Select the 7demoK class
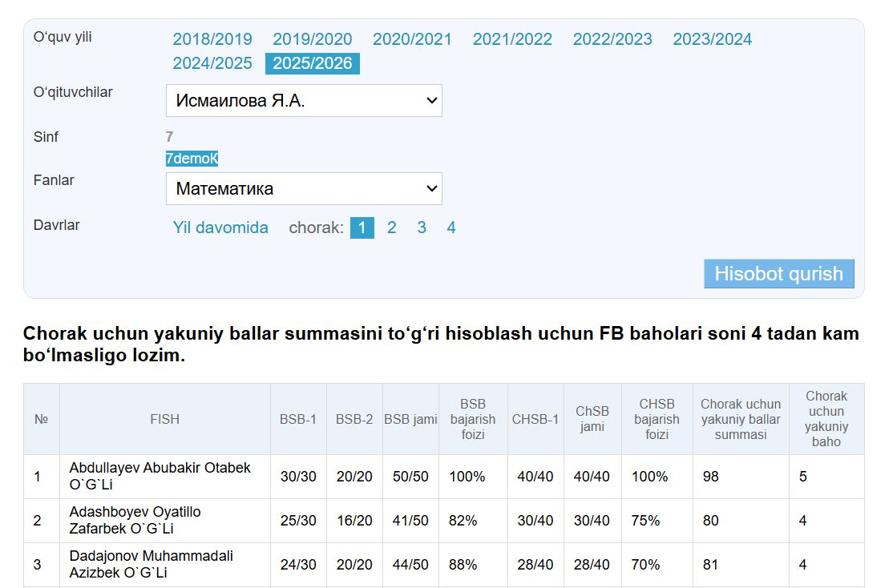 coord(192,159)
